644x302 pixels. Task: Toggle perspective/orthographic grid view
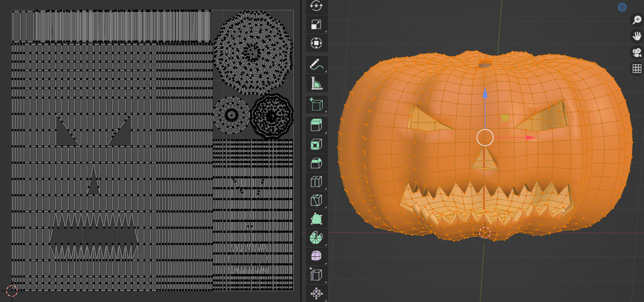[637, 69]
